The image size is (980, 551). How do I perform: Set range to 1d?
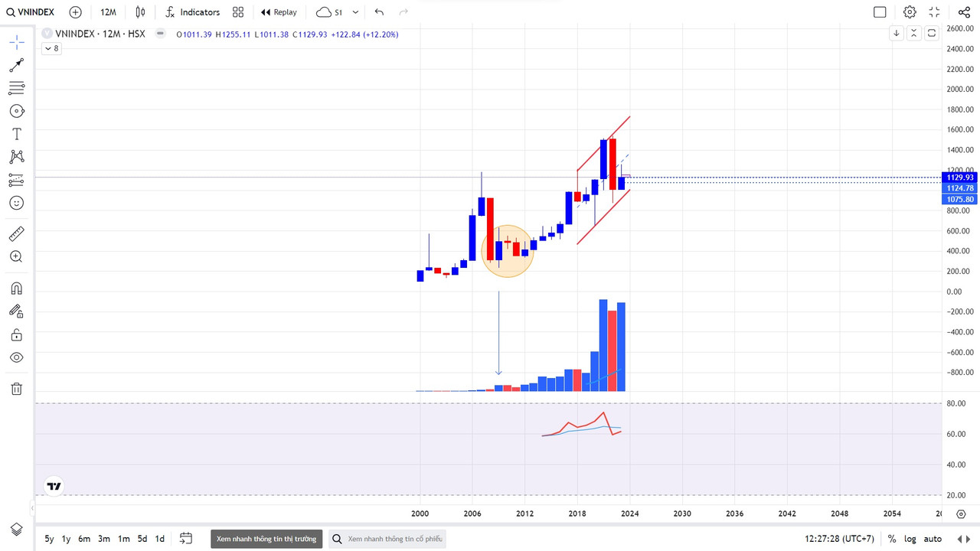click(x=160, y=539)
